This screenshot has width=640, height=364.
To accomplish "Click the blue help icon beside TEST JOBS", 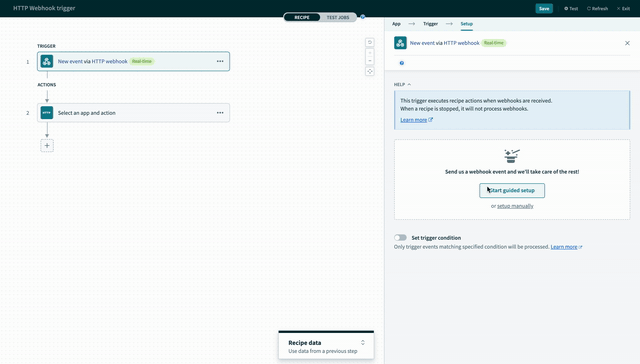I will 362,17.
